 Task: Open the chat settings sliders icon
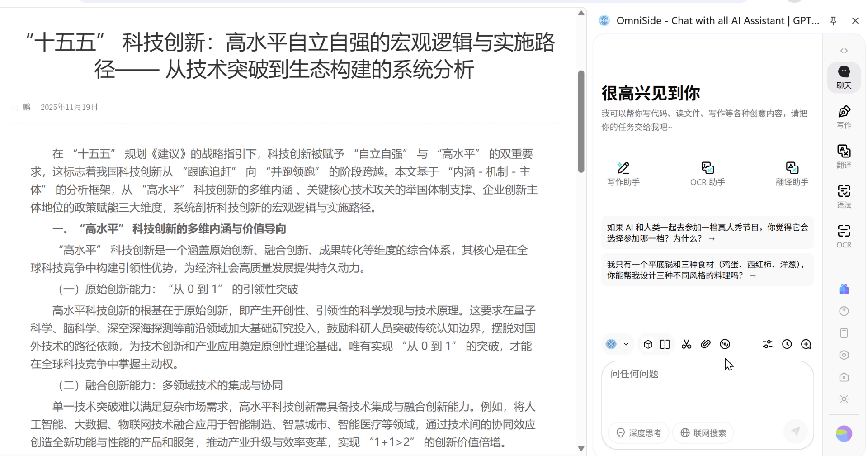tap(767, 344)
